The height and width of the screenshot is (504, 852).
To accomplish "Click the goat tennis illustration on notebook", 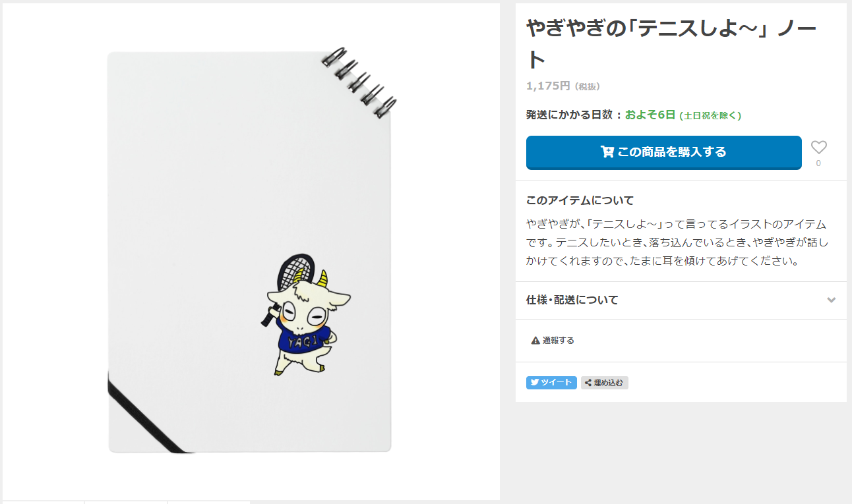I will (x=305, y=314).
